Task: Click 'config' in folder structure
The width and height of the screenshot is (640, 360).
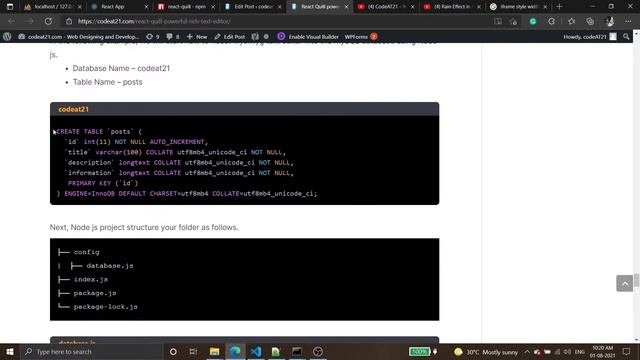Action: pos(87,252)
